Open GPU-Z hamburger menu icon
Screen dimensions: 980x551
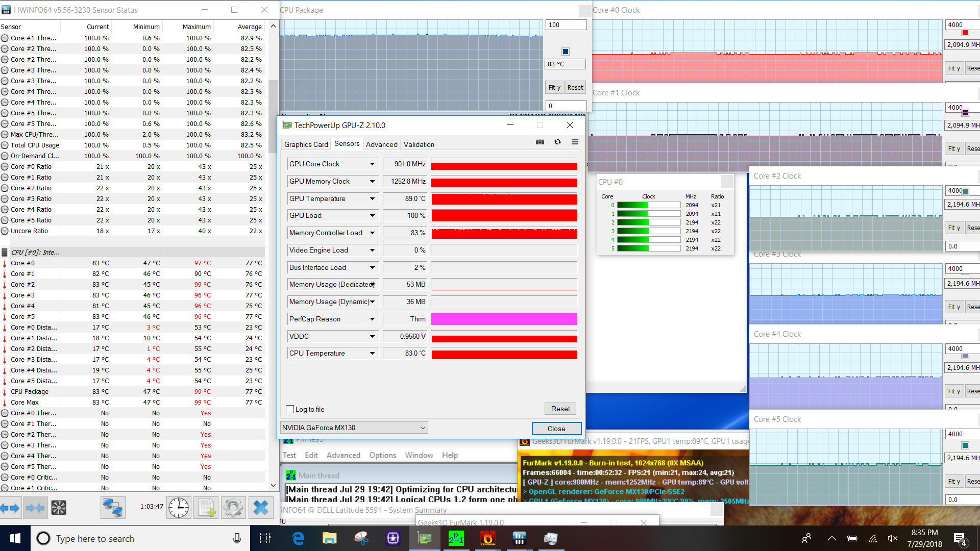coord(575,142)
